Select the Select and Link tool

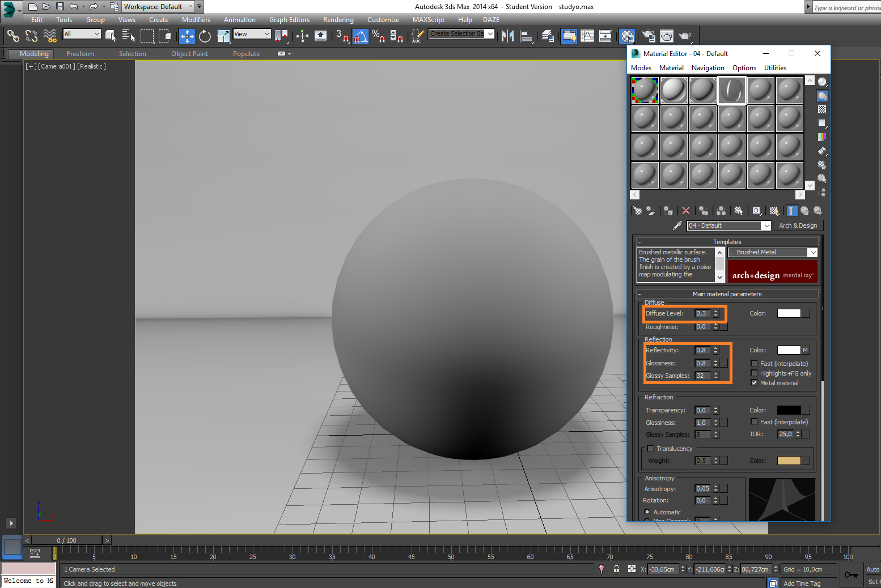pos(13,36)
